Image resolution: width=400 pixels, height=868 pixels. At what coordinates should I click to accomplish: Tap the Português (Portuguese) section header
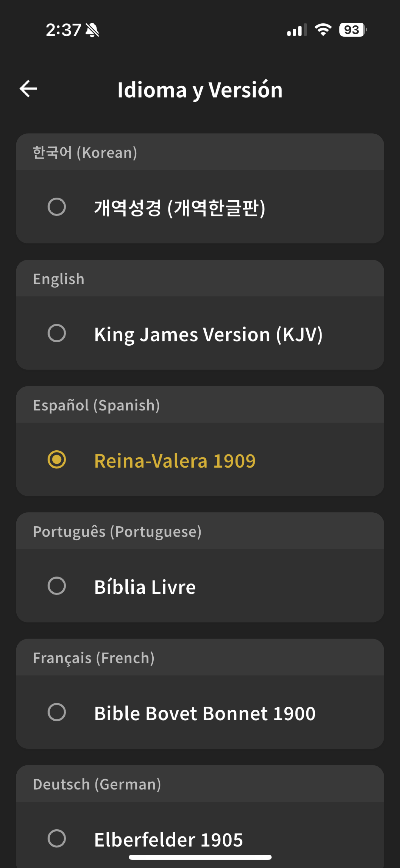(117, 532)
